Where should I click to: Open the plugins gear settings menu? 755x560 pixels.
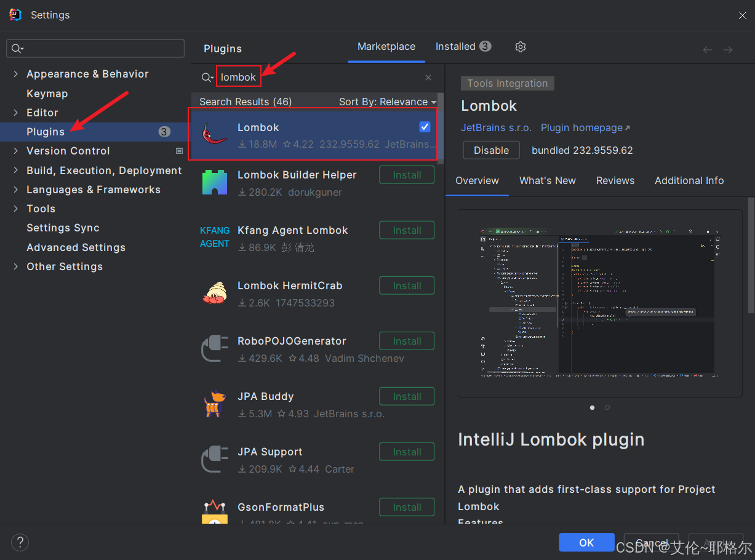point(521,47)
